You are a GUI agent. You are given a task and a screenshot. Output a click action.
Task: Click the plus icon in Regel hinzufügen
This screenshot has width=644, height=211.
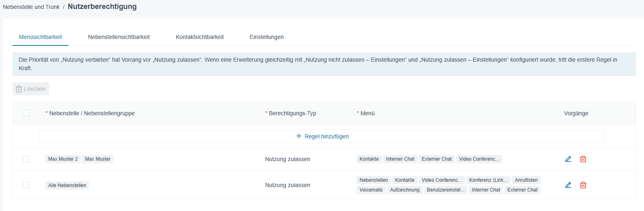[x=299, y=136]
